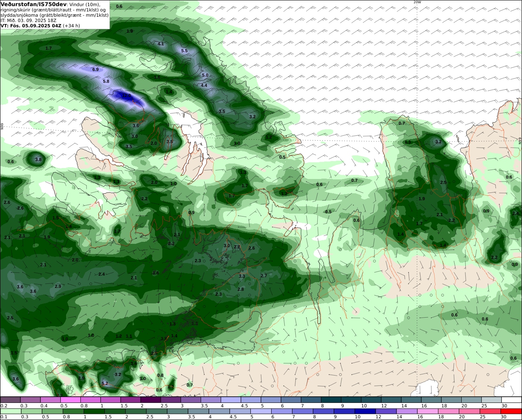Select the dull purple 0.2–0.3 snow legend swatch

click(x=10, y=400)
